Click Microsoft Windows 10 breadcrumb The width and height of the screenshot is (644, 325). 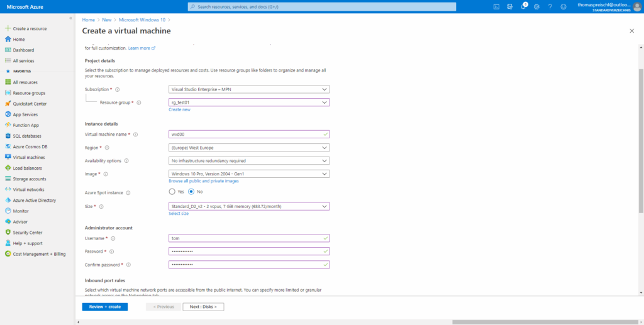[142, 19]
